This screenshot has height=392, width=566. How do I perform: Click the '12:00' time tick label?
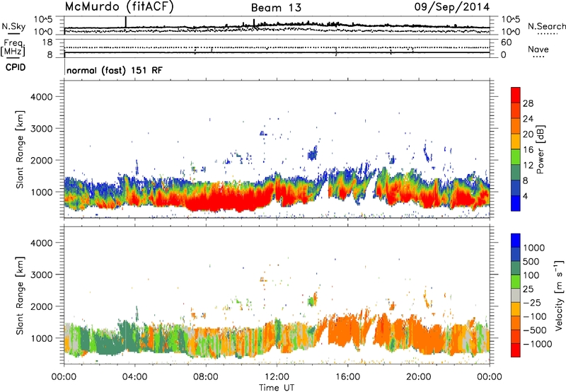pos(277,377)
